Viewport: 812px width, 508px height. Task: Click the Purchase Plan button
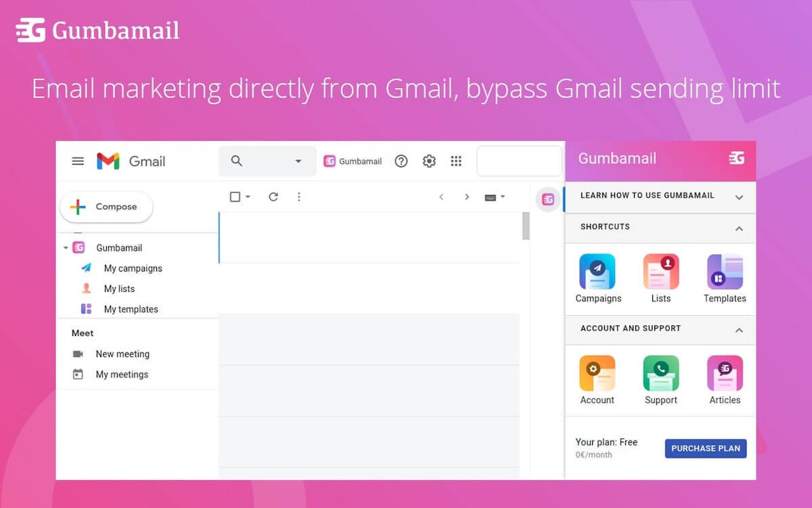pos(706,448)
